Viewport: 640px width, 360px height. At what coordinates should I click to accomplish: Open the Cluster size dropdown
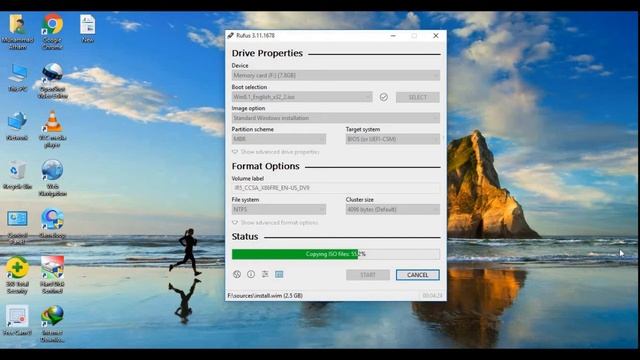pos(393,209)
